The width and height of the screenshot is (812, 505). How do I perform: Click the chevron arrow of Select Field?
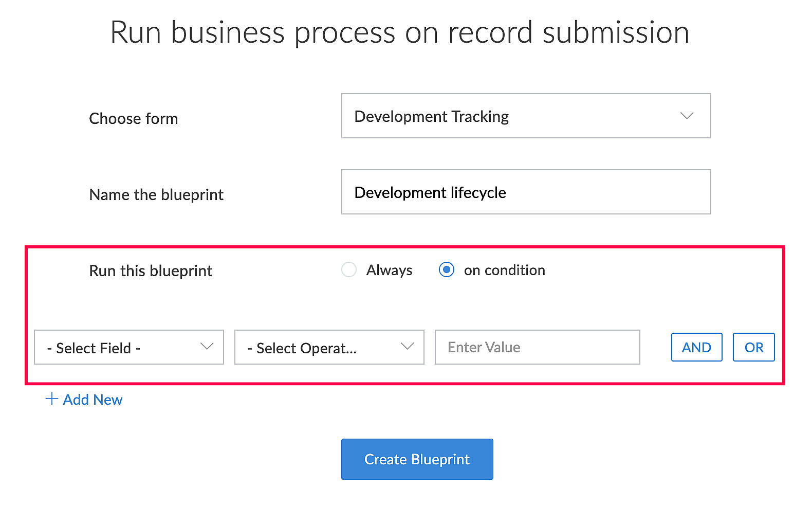pyautogui.click(x=207, y=347)
